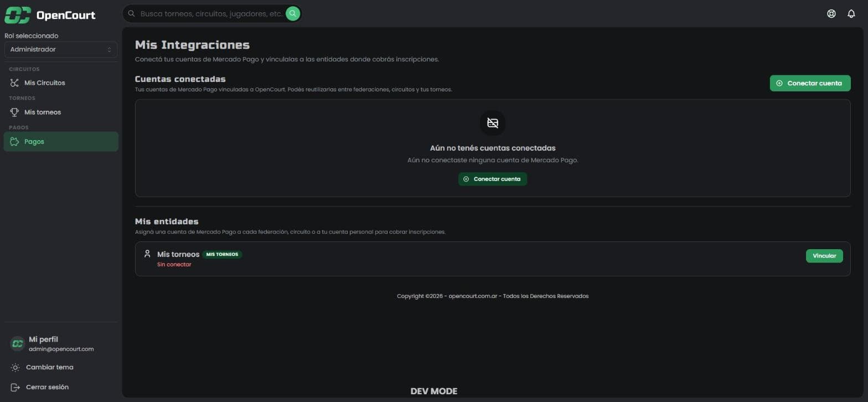This screenshot has height=402, width=868.
Task: Focus the search input field
Action: pos(211,13)
